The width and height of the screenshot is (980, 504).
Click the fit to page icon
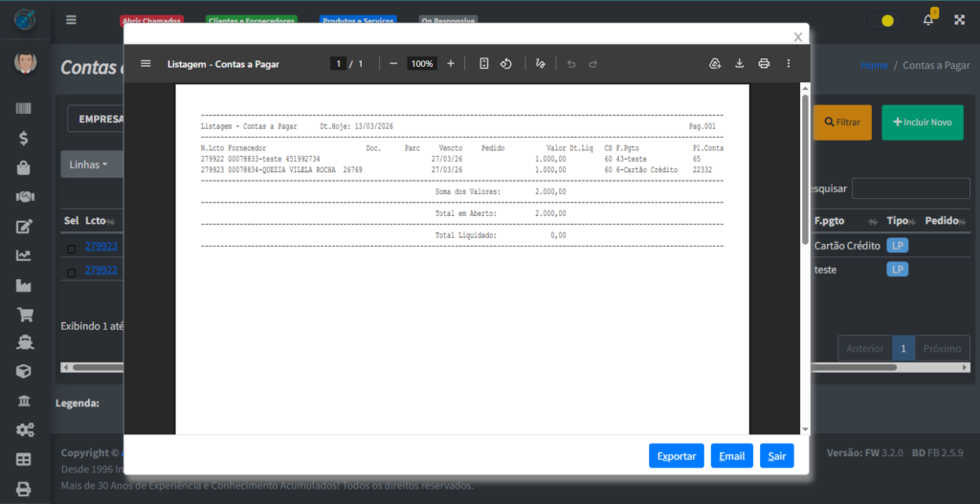484,63
